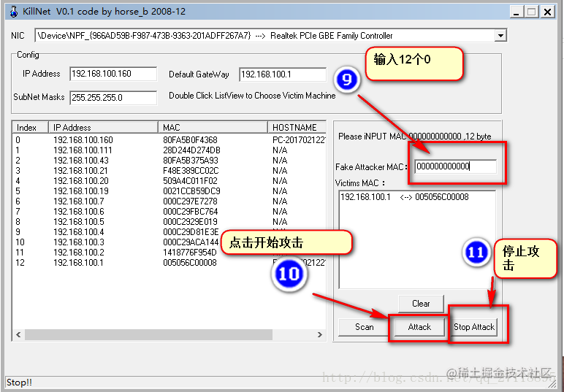Close the KillNet window
The width and height of the screenshot is (564, 392).
click(547, 12)
